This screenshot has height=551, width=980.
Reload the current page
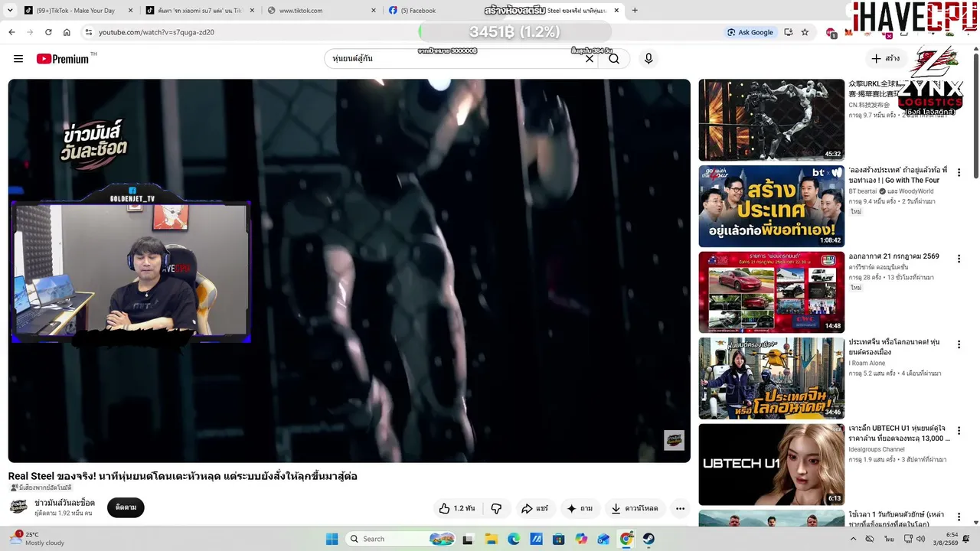click(x=48, y=32)
